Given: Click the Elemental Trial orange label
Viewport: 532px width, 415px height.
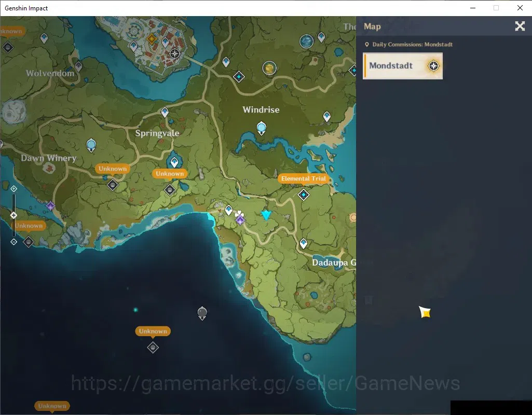Looking at the screenshot, I should point(303,178).
